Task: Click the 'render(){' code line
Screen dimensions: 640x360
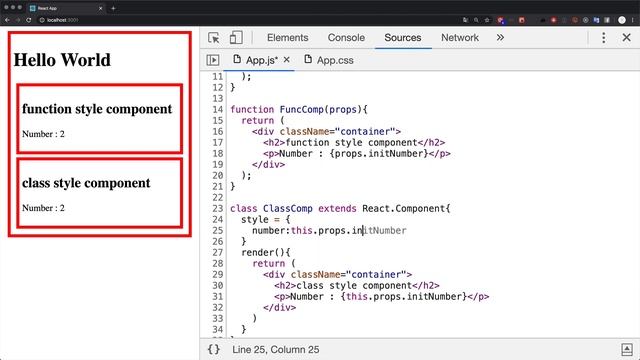Action: (x=266, y=253)
